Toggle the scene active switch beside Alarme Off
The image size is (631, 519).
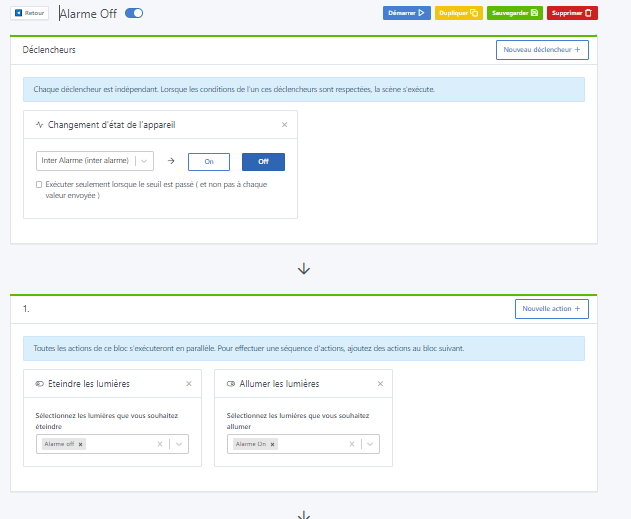click(134, 13)
